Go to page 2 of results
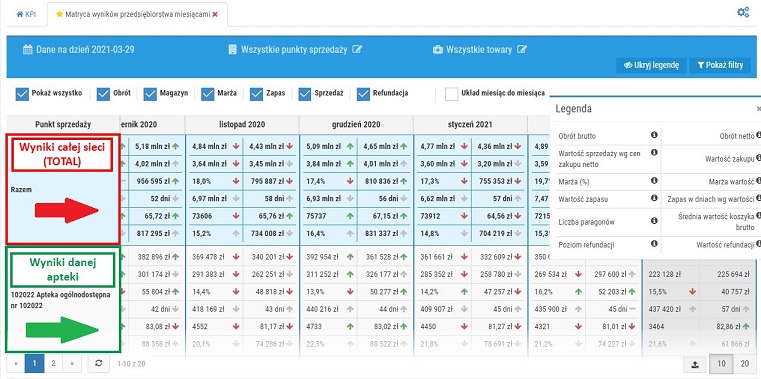 click(x=53, y=363)
